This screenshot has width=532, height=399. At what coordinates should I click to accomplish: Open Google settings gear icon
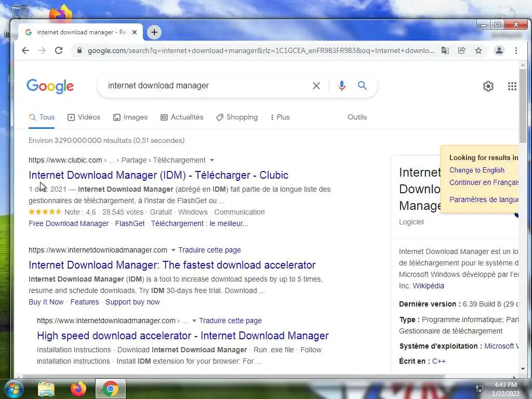488,86
